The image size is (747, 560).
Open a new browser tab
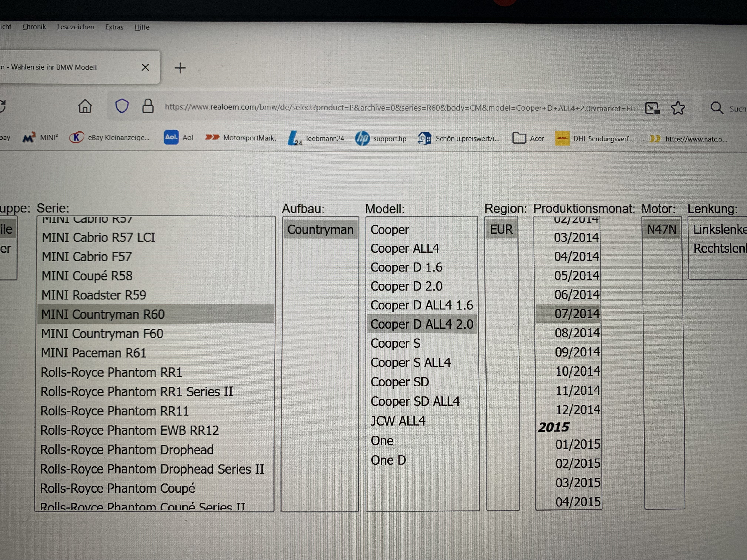pyautogui.click(x=180, y=68)
